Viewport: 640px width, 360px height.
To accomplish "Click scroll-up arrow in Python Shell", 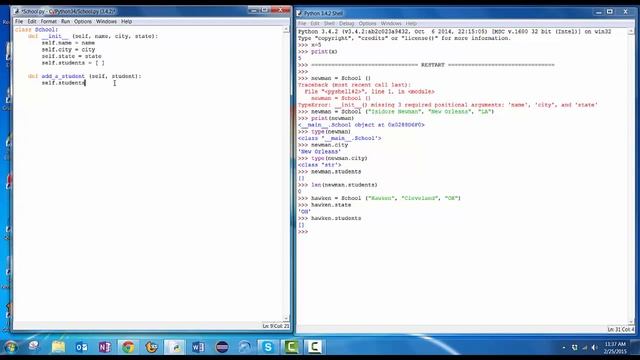I will 631,32.
